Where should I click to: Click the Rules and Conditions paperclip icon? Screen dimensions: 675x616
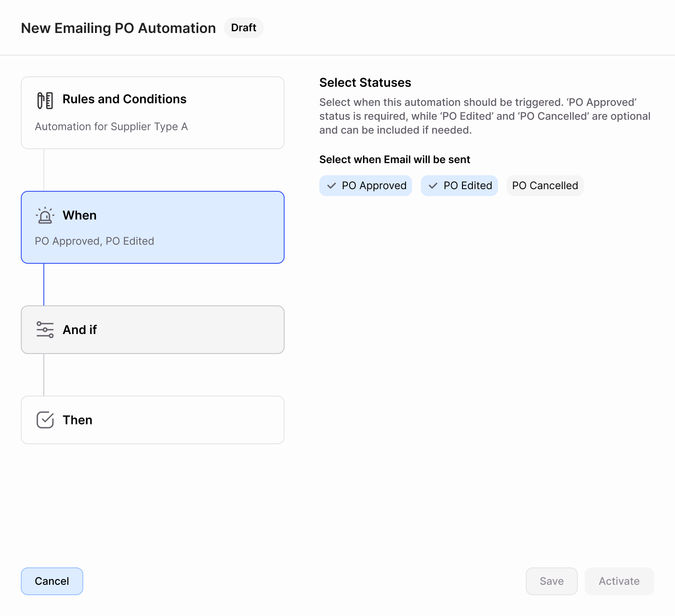(45, 99)
